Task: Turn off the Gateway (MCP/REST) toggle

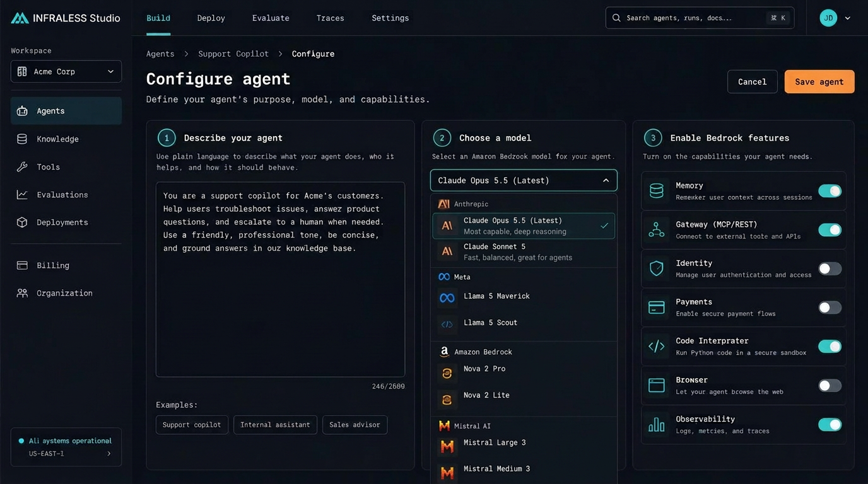Action: (x=830, y=230)
